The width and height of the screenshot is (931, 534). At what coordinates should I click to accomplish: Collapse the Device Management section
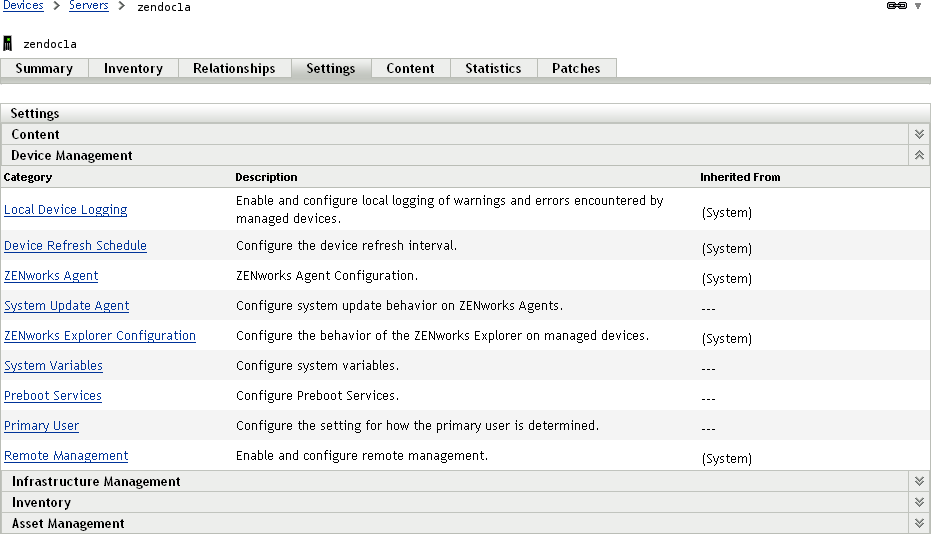click(919, 155)
